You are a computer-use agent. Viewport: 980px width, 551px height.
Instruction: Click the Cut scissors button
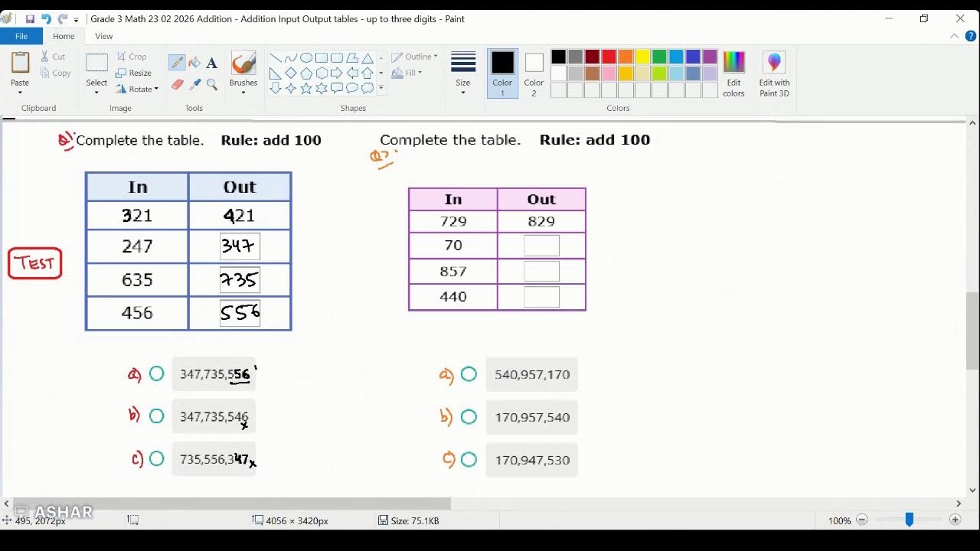53,57
